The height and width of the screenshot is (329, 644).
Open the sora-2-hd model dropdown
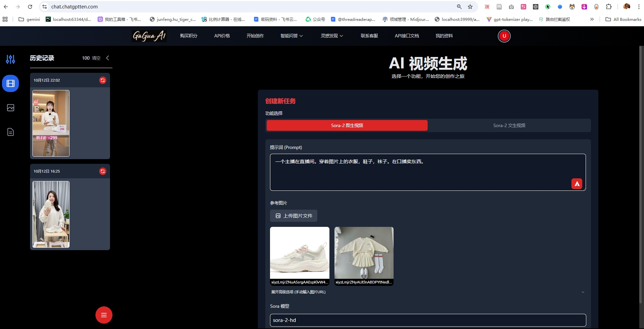(428, 320)
